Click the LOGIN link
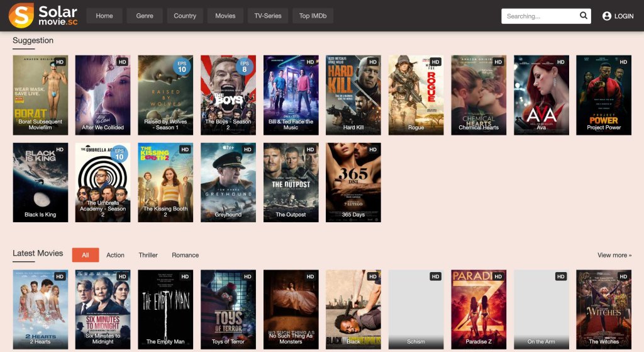This screenshot has width=644, height=352. pos(623,16)
